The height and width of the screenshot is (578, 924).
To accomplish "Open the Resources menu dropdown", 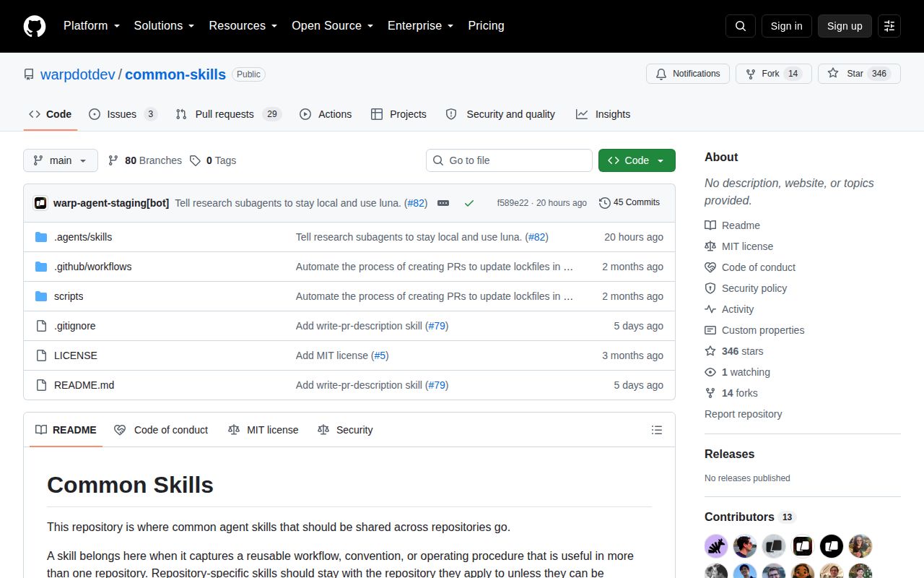I will pyautogui.click(x=243, y=26).
